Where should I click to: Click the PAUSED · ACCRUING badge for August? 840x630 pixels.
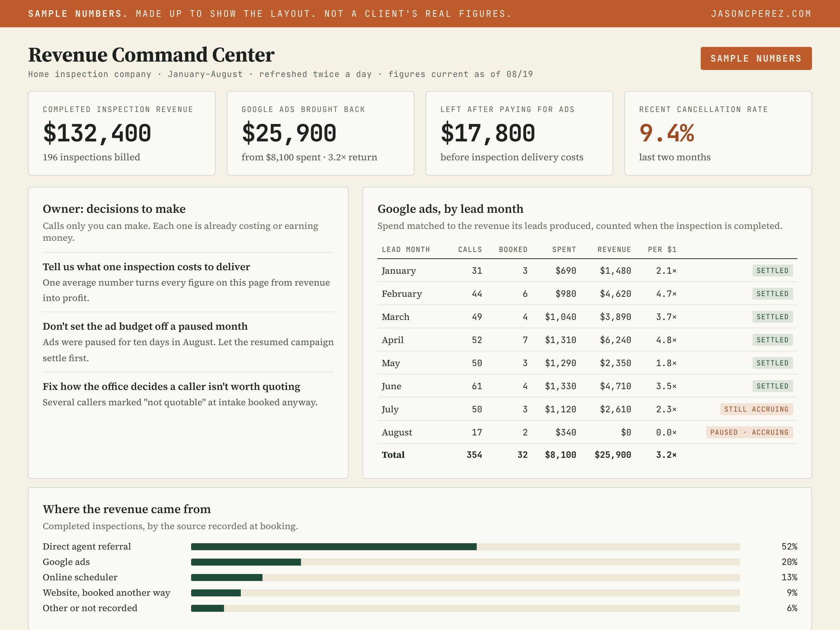point(750,433)
